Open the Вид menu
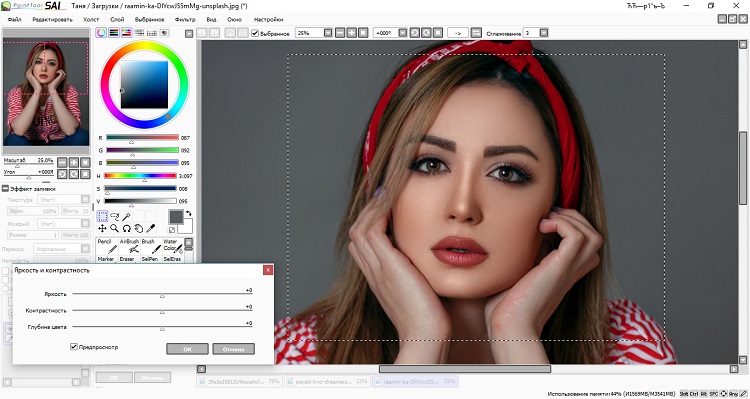 click(x=211, y=20)
